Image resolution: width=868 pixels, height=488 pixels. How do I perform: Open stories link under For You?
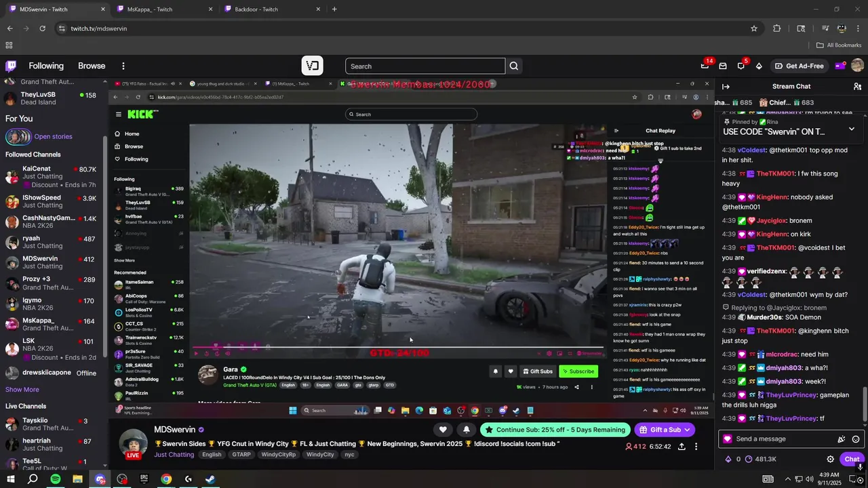(x=53, y=137)
